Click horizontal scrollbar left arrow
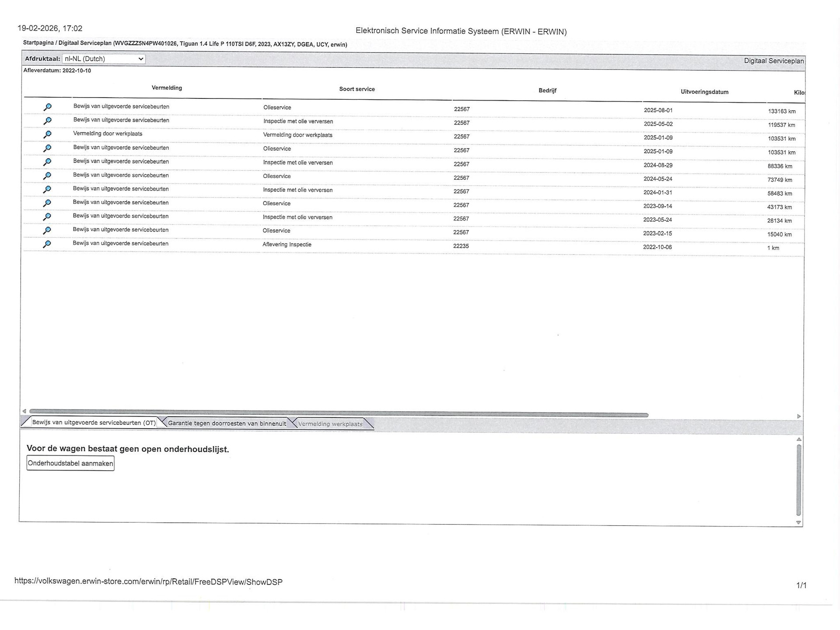This screenshot has height=630, width=840. 24,411
